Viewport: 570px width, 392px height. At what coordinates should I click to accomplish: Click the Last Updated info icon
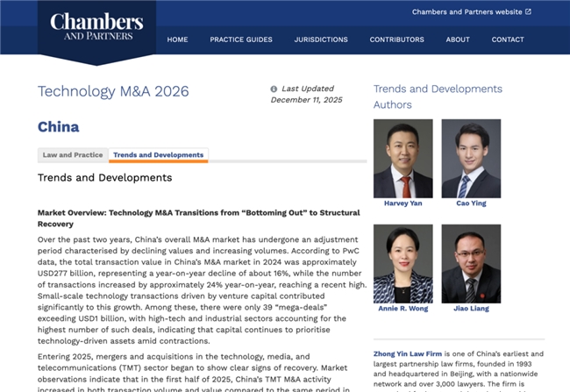click(274, 89)
